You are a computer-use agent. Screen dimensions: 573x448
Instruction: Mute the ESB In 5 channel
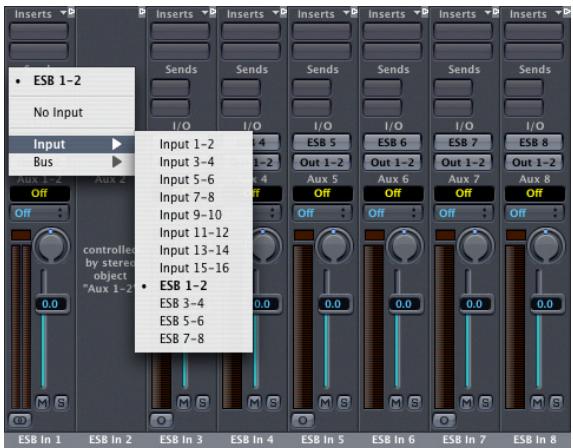pos(325,402)
